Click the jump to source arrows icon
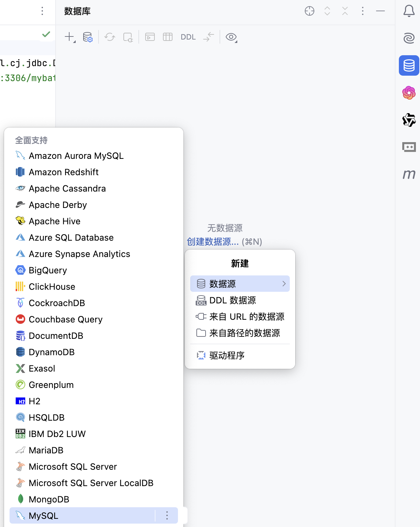 209,37
